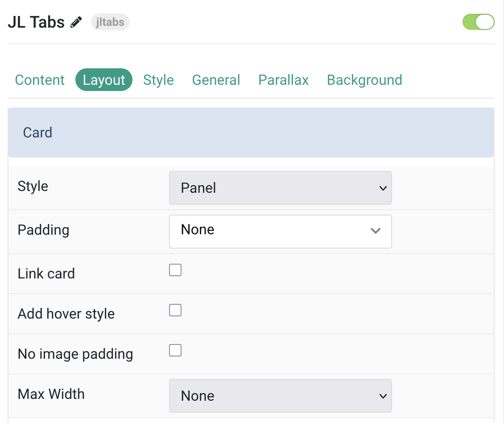Open the Style dropdown showing Panel
The width and height of the screenshot is (504, 423).
point(280,188)
